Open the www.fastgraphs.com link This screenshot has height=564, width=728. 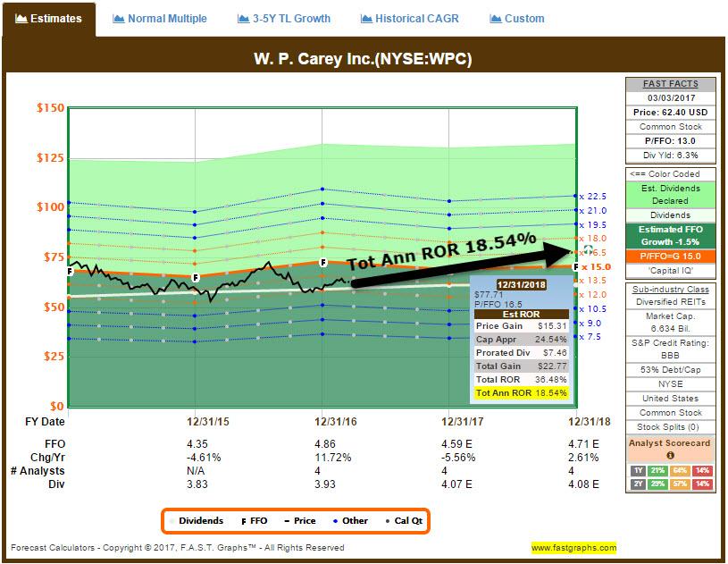(573, 548)
